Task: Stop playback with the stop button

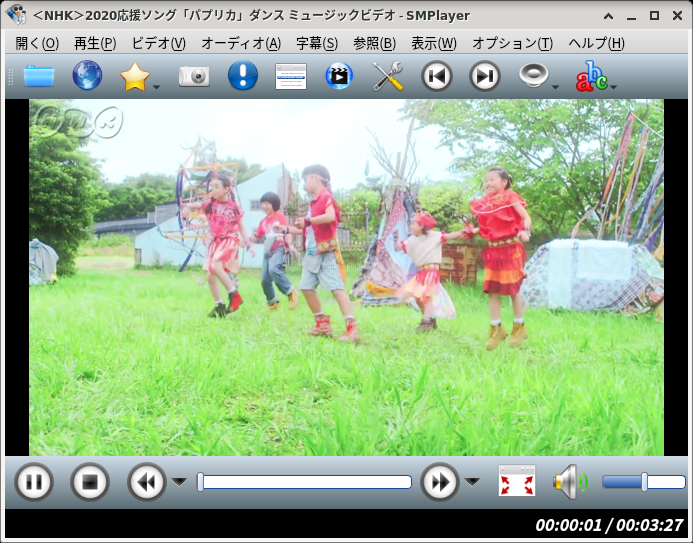Action: point(90,482)
